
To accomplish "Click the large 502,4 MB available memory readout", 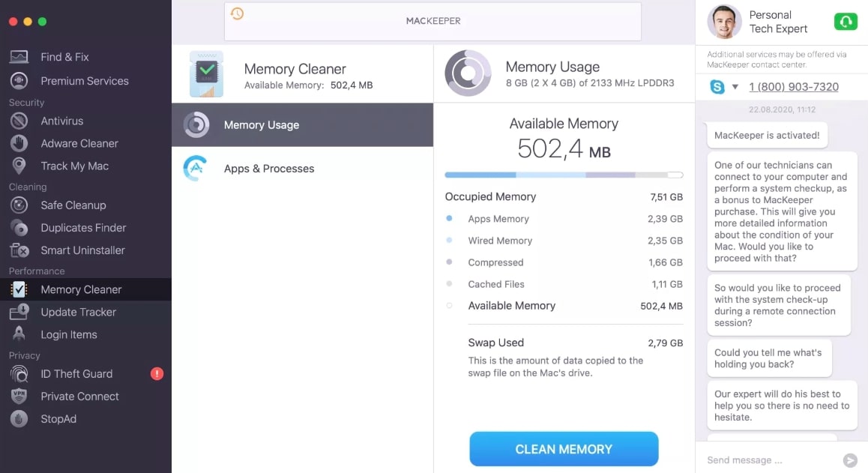I will pos(564,149).
